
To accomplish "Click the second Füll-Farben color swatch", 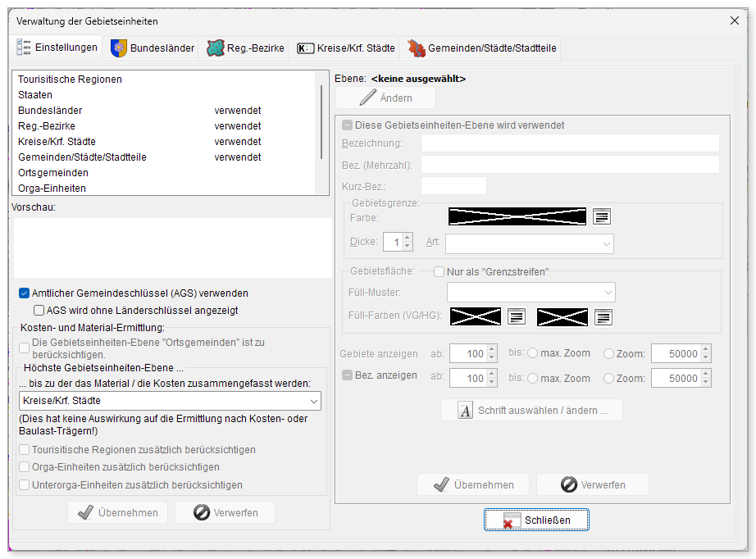I will point(562,317).
